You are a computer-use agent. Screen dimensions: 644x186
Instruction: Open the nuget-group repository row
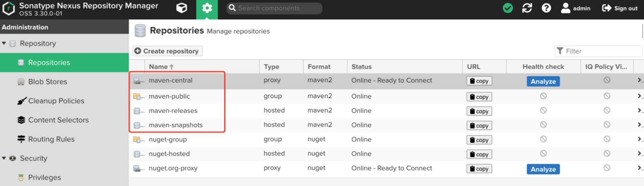(386, 139)
